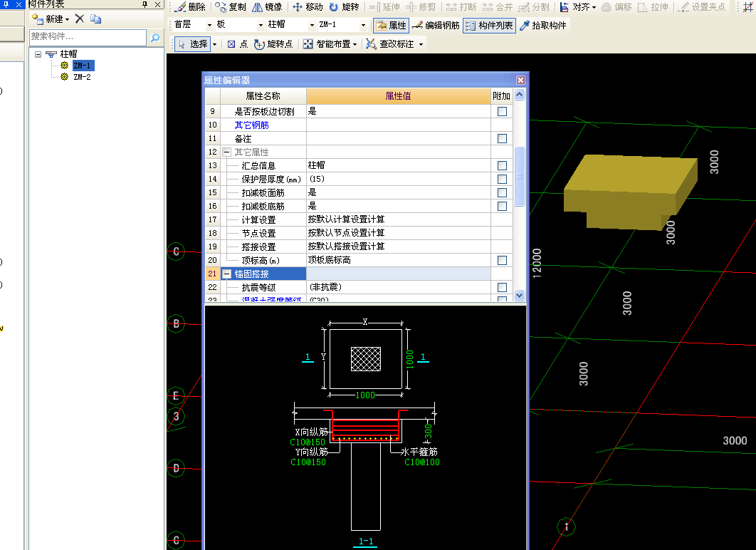Toggle the 属性 properties panel button
Screen dimensions: 756x550
pyautogui.click(x=391, y=25)
